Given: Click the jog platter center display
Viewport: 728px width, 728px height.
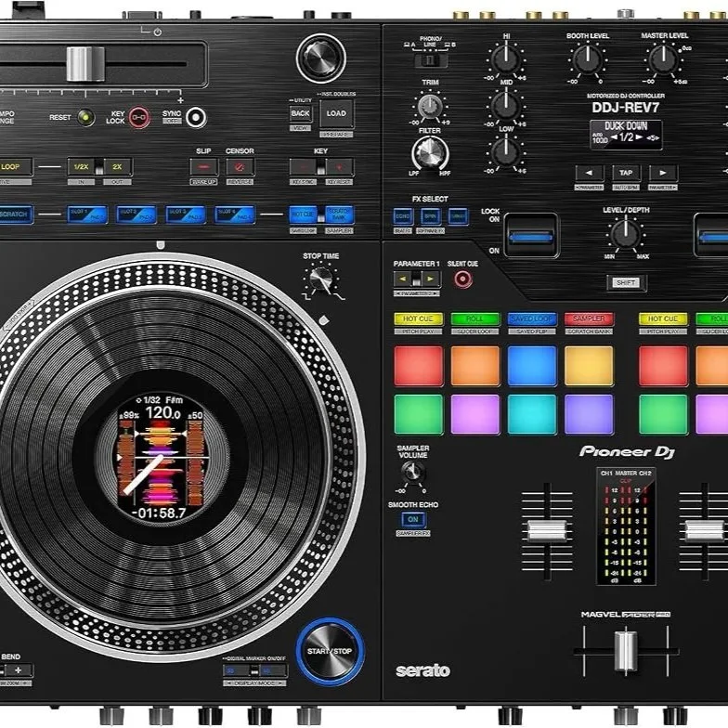Looking at the screenshot, I should point(163,458).
